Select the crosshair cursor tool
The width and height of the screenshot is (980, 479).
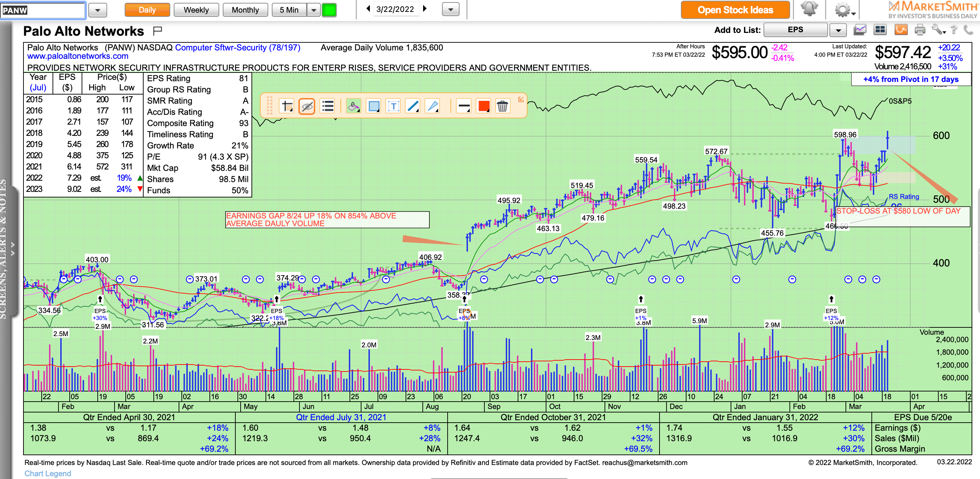[x=287, y=106]
